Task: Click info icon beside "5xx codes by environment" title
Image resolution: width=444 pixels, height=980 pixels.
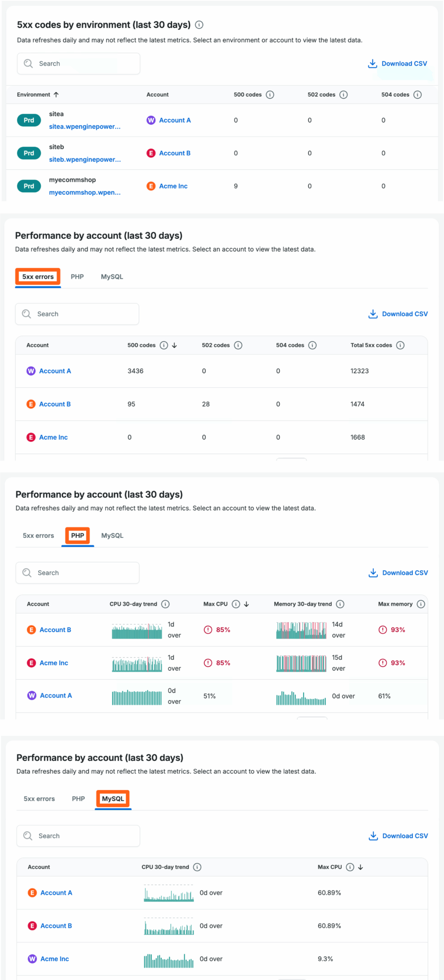Action: 199,25
